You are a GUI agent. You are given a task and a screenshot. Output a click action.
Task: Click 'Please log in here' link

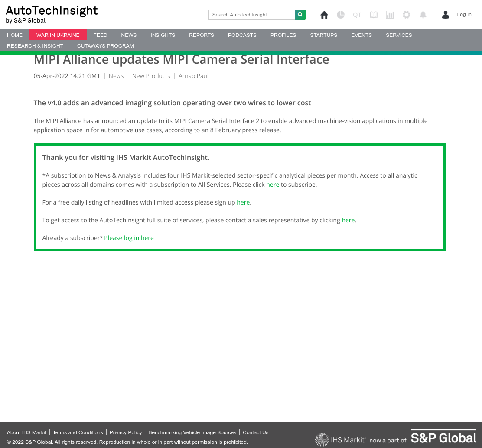point(129,238)
